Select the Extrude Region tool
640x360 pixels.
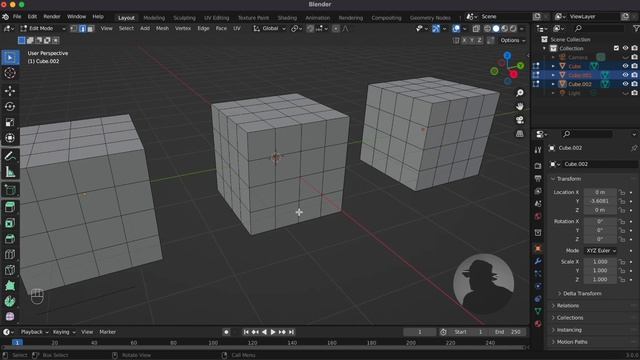click(x=10, y=207)
